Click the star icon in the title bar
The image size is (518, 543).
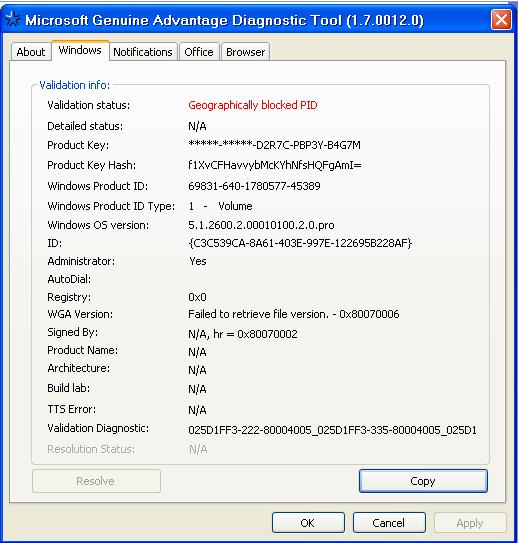[x=13, y=19]
